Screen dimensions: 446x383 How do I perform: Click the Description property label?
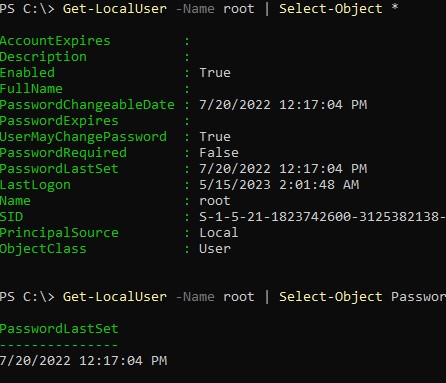pyautogui.click(x=43, y=57)
